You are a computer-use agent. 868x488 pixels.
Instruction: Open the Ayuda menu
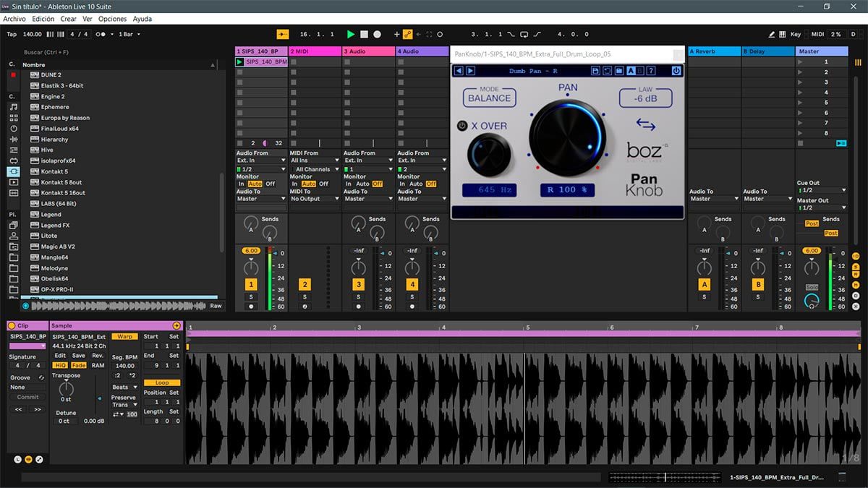142,19
